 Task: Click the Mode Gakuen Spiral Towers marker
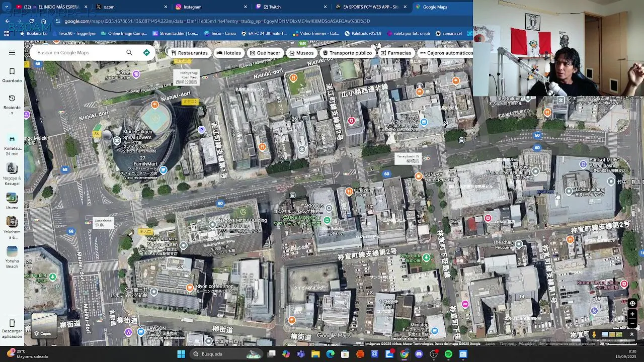[x=117, y=141]
